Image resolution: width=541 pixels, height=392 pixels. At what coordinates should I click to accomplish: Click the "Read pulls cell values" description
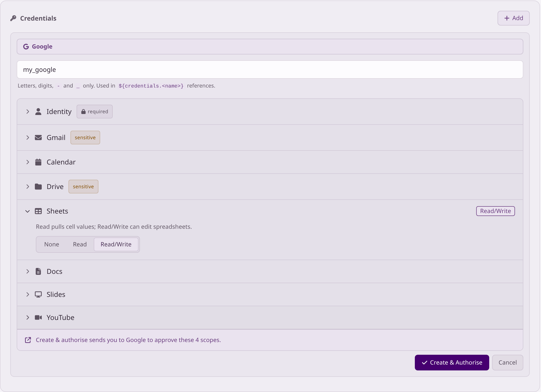(114, 227)
